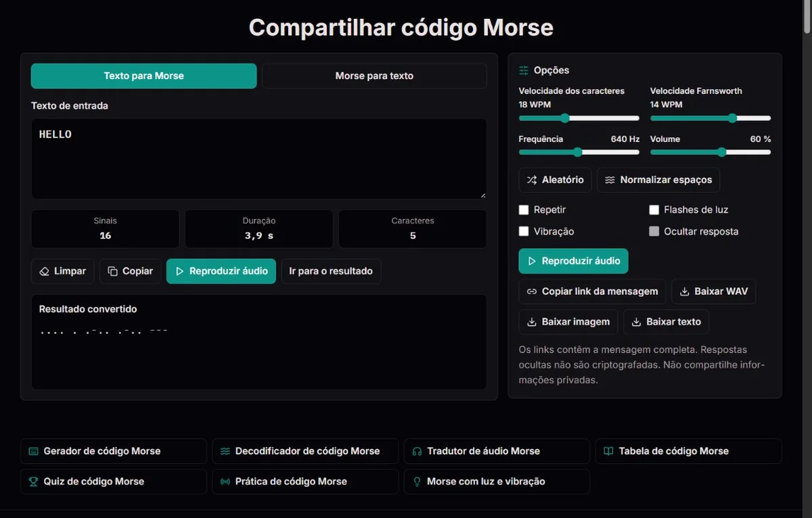Click Ir para o resultado button
Viewport: 812px width, 518px height.
tap(331, 271)
